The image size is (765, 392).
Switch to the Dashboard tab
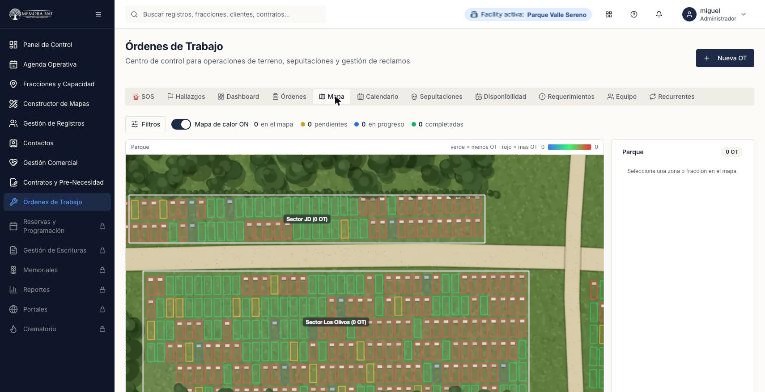tap(238, 97)
